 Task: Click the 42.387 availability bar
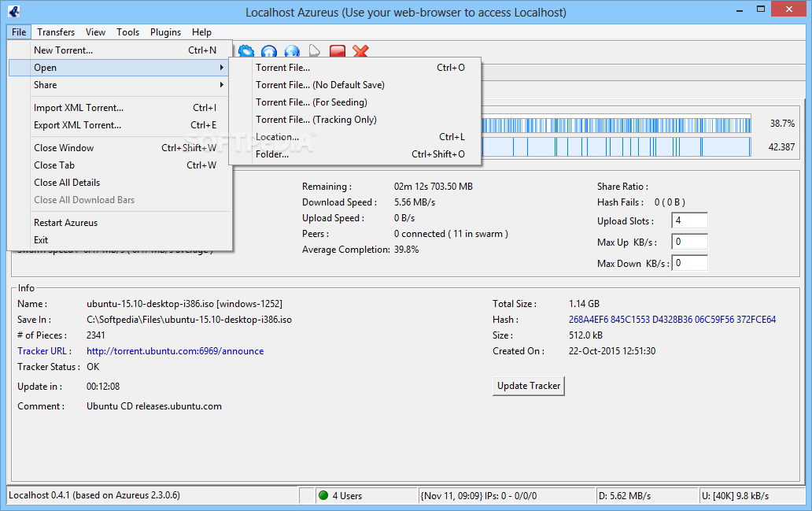(616, 146)
